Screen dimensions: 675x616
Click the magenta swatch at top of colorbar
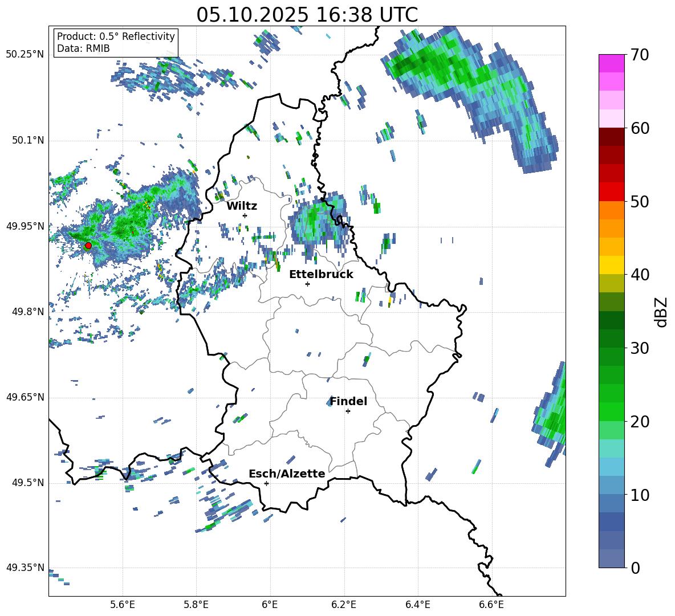point(611,64)
